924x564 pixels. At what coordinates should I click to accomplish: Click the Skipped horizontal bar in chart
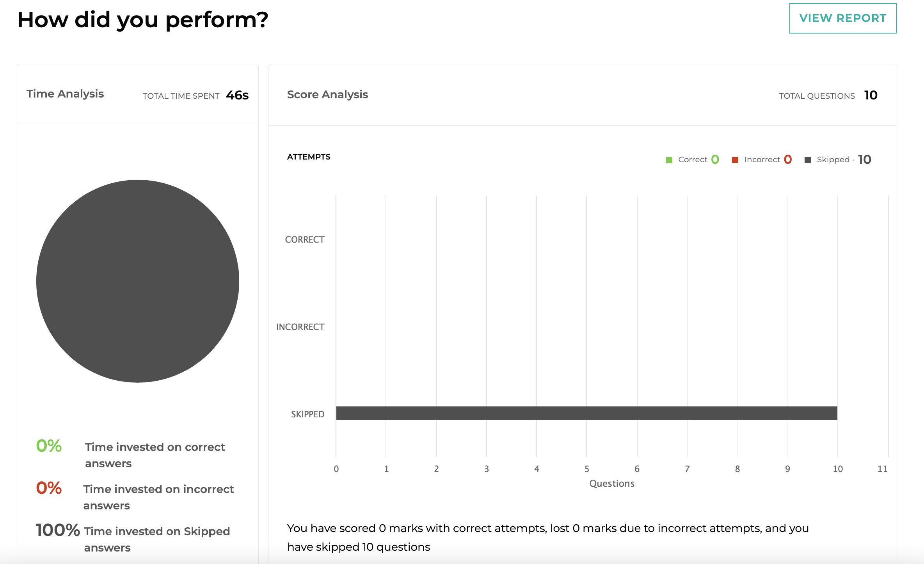coord(586,413)
